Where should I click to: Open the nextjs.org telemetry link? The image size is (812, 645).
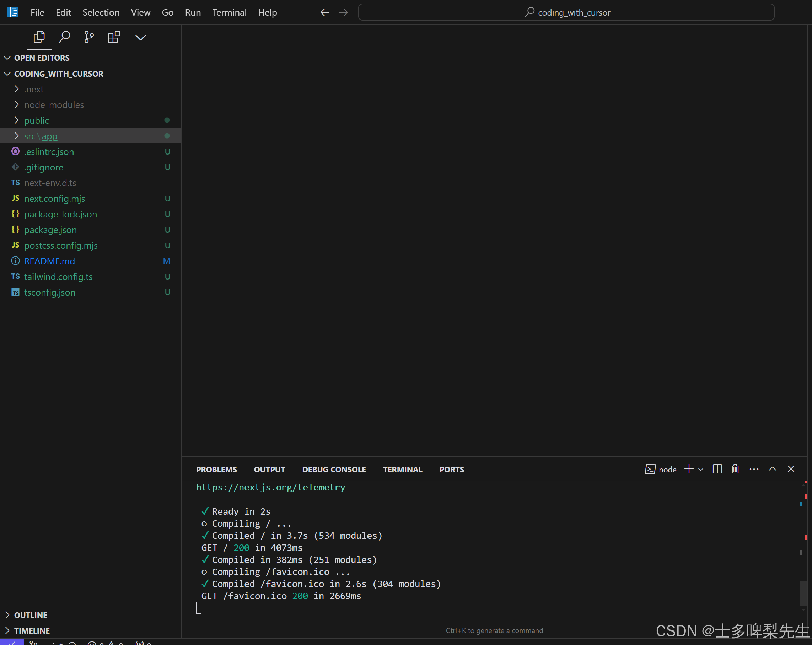point(270,487)
